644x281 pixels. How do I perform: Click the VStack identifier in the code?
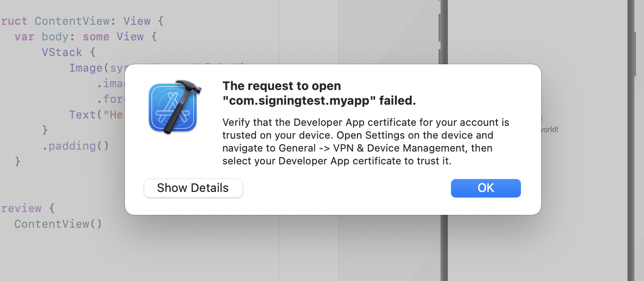pyautogui.click(x=62, y=52)
